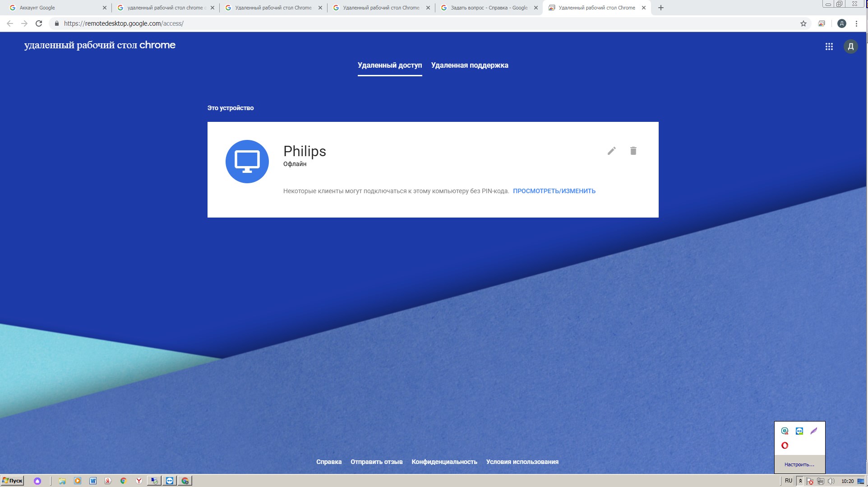Switch to the remote desktop connection taskbar app
Screen dimensions: 868x487
[x=154, y=481]
